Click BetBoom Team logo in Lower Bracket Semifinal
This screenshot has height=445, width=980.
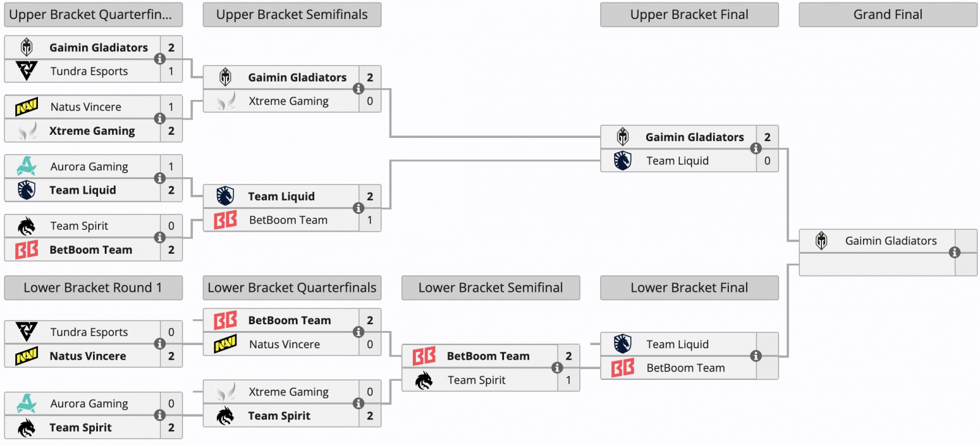(424, 356)
